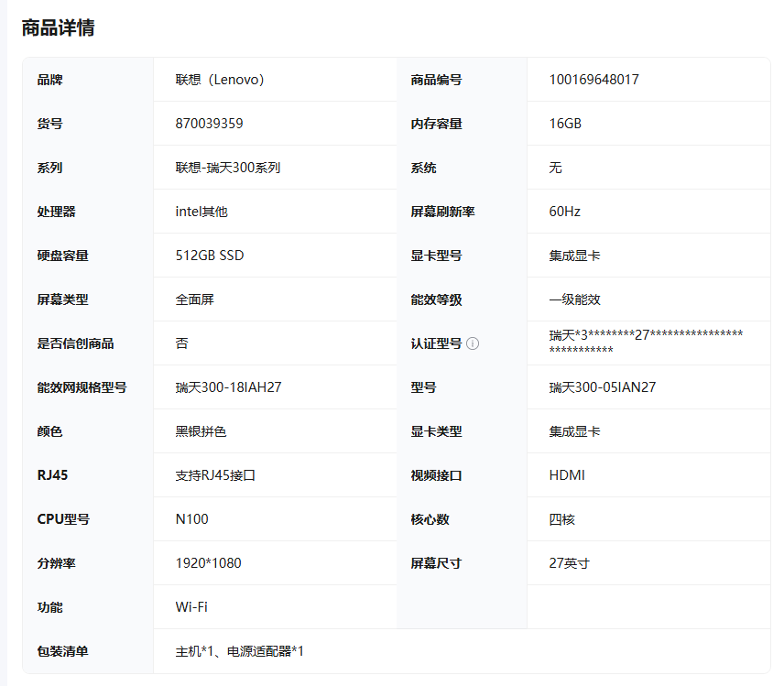
Task: Select the 认证型号 label text
Action: 436,344
